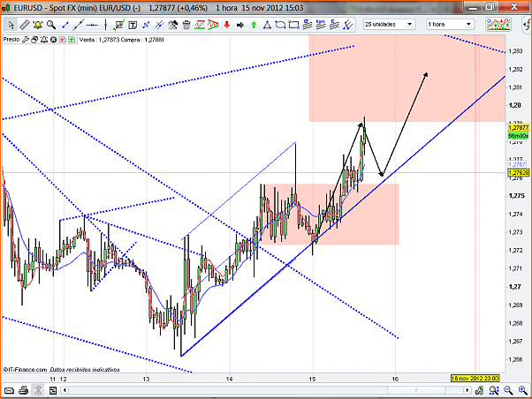532x399 pixels.
Task: Open the hammer and wrench settings tool
Action: tap(172, 25)
